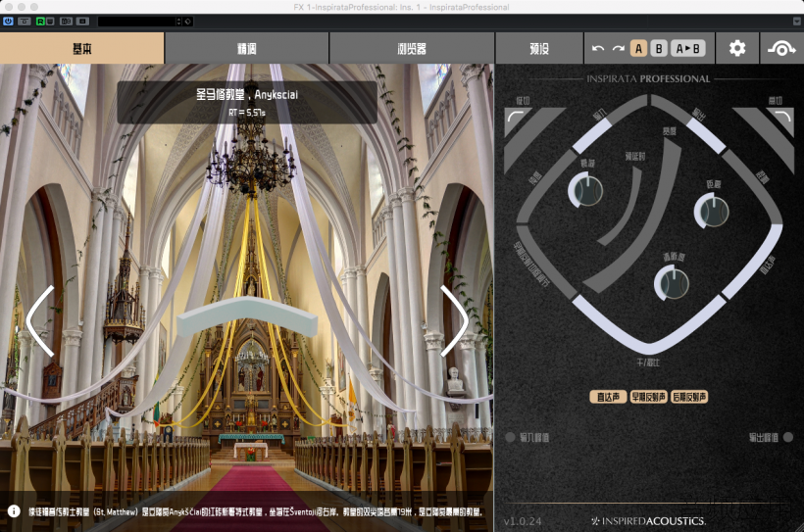The image size is (804, 532).
Task: Click the undo arrow icon
Action: (x=598, y=49)
